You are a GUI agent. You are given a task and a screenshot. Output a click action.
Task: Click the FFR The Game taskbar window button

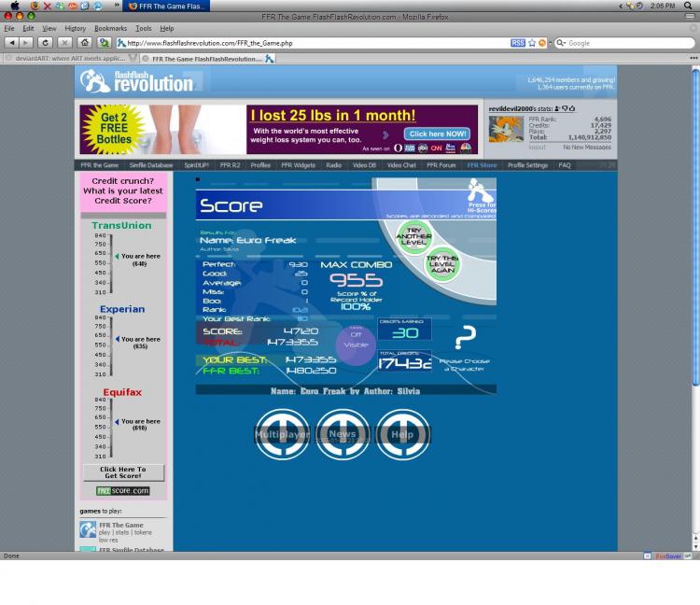pyautogui.click(x=165, y=6)
